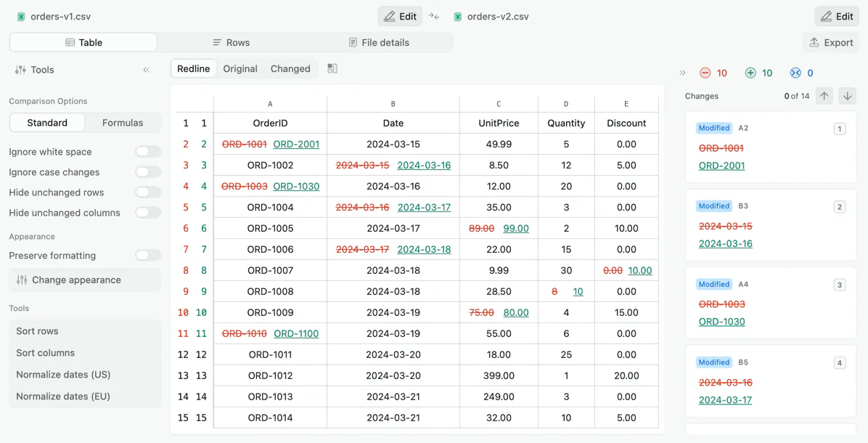Click ORD-1012 cell

(x=270, y=375)
